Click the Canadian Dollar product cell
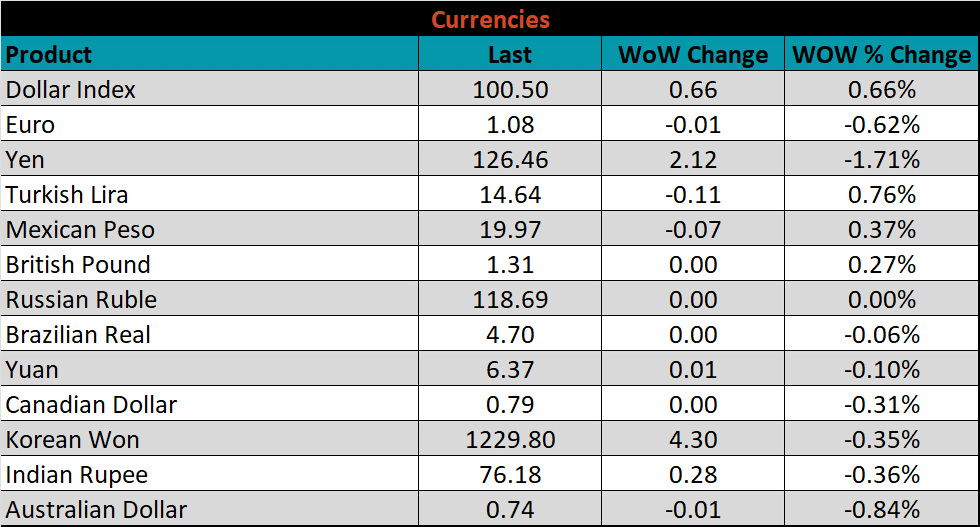Image resolution: width=980 pixels, height=527 pixels. pyautogui.click(x=91, y=405)
